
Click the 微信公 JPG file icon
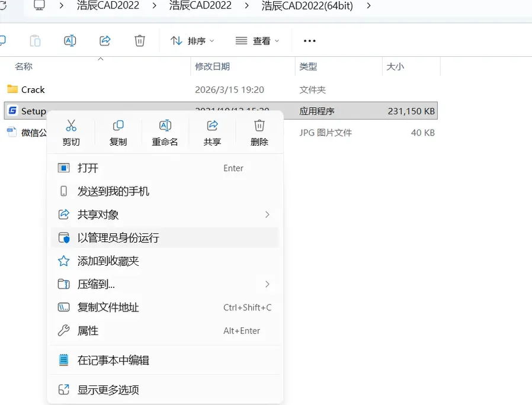point(12,131)
